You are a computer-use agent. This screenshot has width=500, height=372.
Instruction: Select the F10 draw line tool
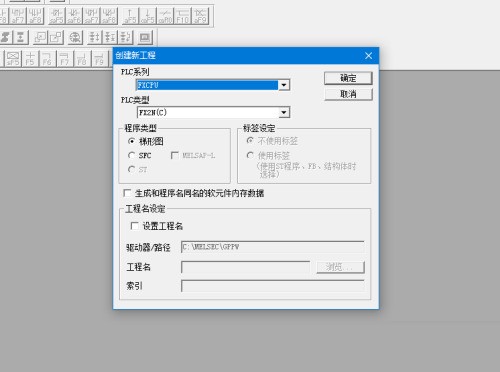click(183, 16)
